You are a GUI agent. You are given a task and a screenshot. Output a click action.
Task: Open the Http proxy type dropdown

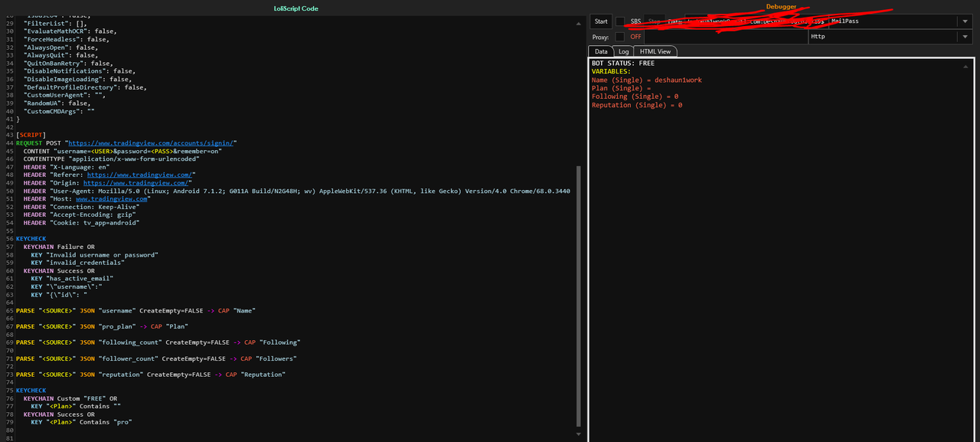point(965,37)
